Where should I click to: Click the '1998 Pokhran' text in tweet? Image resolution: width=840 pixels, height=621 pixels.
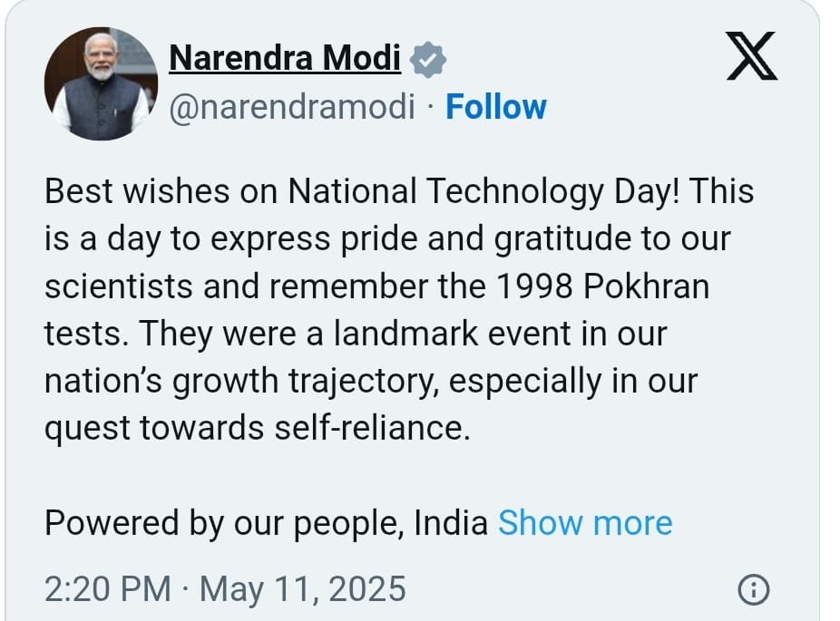pos(602,286)
